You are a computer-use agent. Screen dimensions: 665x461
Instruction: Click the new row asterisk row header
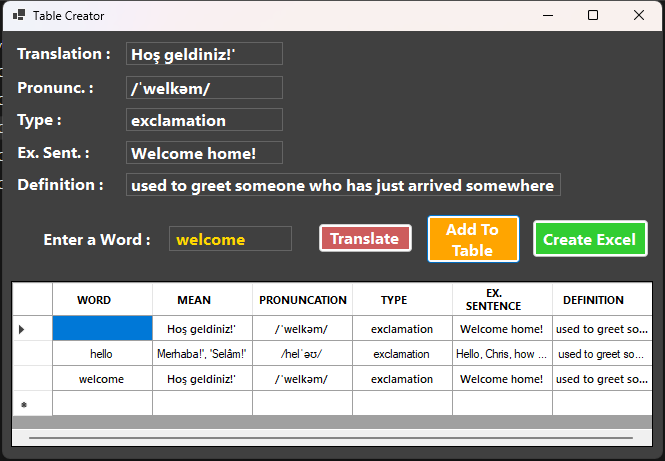point(32,404)
